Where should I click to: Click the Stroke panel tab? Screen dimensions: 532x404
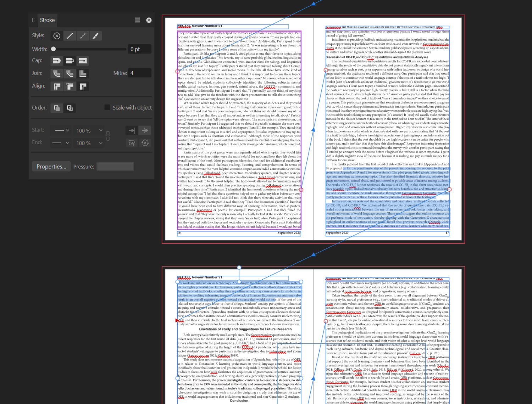(47, 20)
